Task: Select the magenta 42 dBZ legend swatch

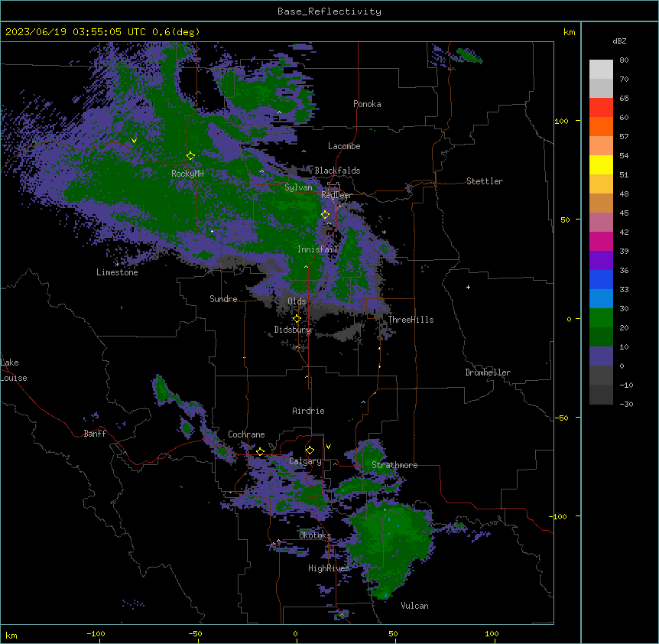Action: click(601, 241)
